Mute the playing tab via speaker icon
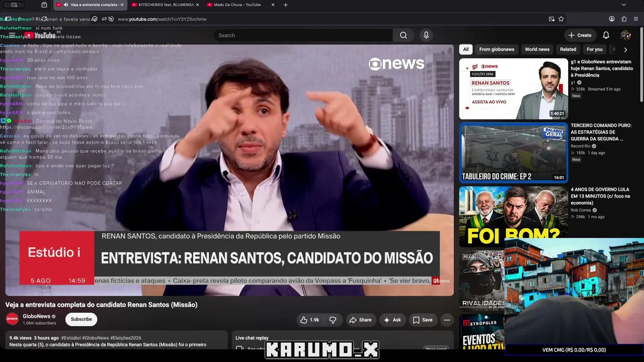 (66, 5)
